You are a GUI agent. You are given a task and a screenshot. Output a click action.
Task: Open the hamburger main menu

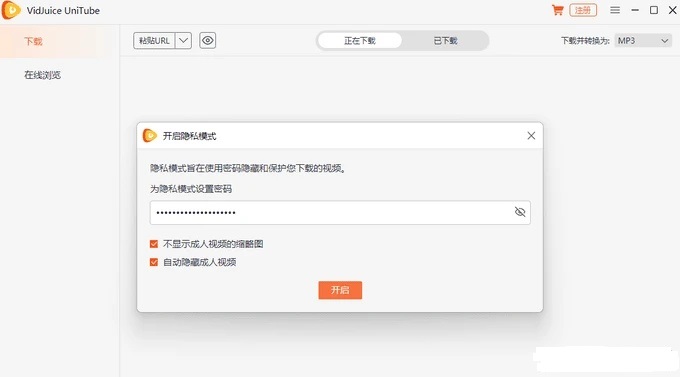615,10
